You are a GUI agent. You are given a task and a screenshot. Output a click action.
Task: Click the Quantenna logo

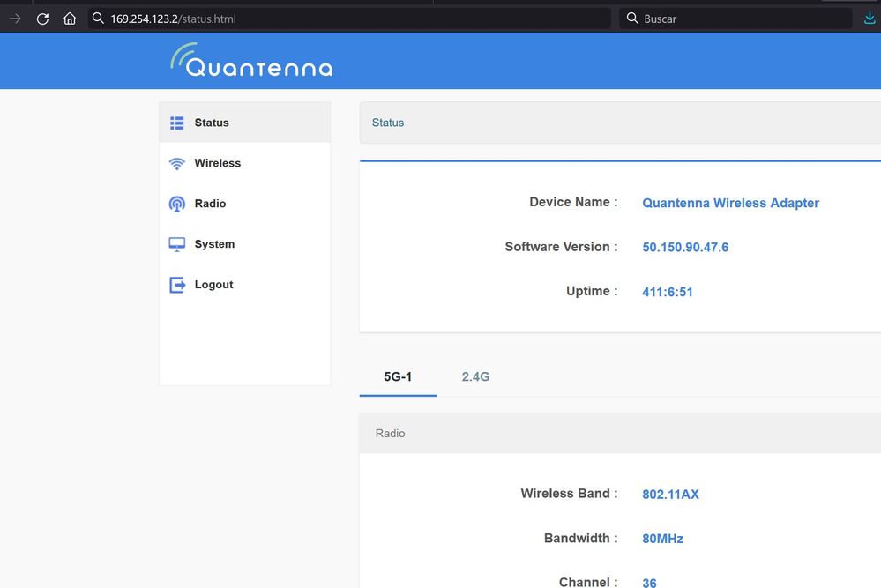(x=251, y=61)
